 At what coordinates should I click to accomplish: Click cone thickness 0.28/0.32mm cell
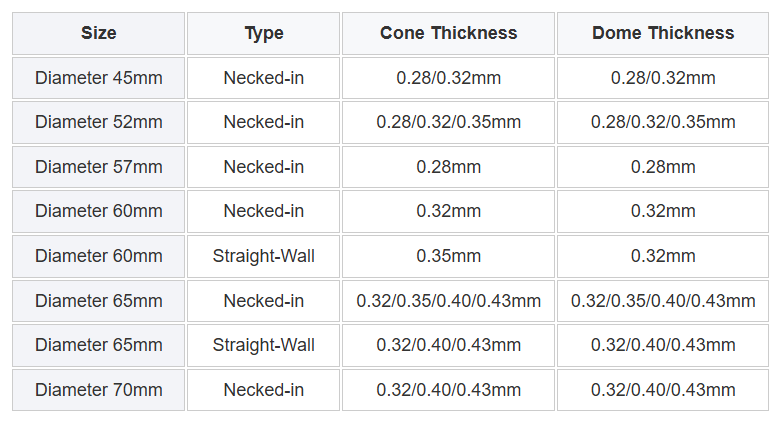(x=448, y=78)
